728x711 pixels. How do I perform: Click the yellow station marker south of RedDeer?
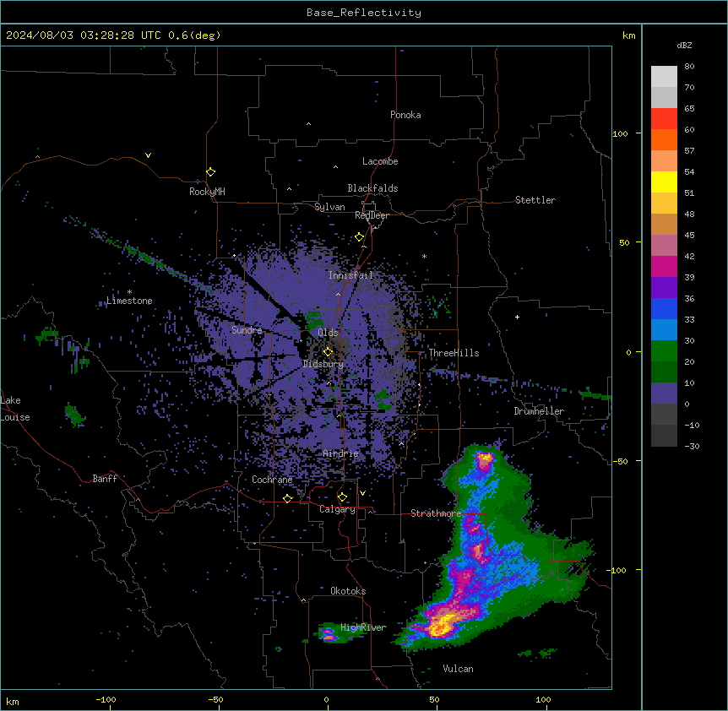(x=359, y=237)
